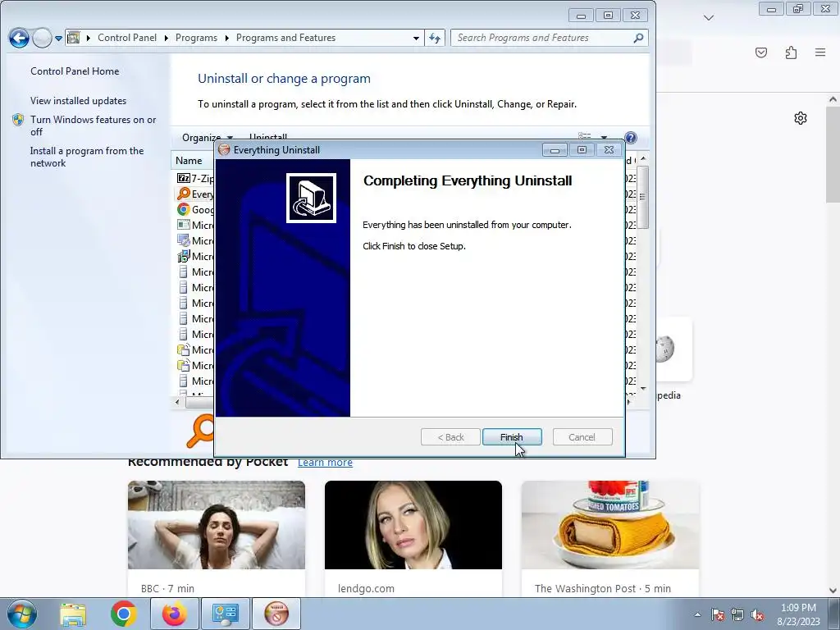Click the Name column header
The image size is (840, 630).
189,161
